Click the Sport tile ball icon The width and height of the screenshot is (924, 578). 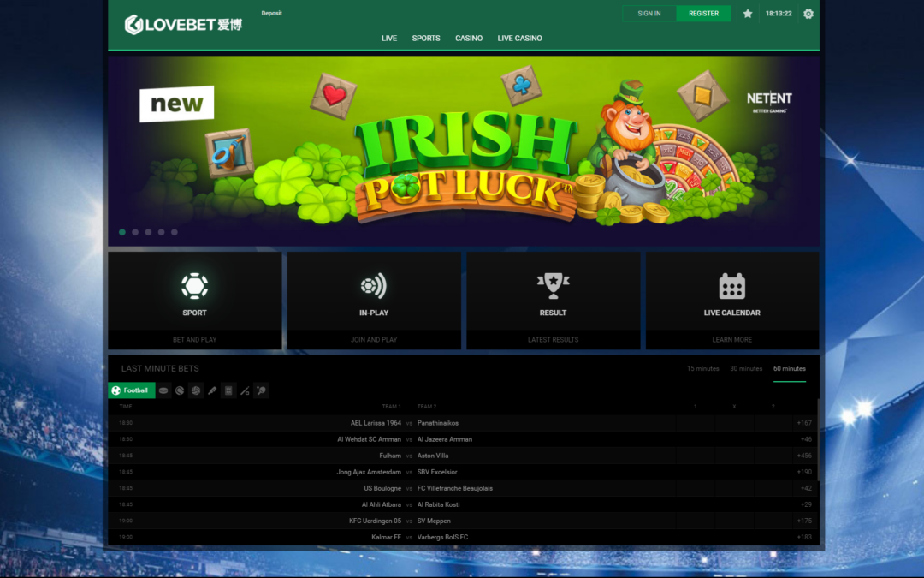click(194, 286)
